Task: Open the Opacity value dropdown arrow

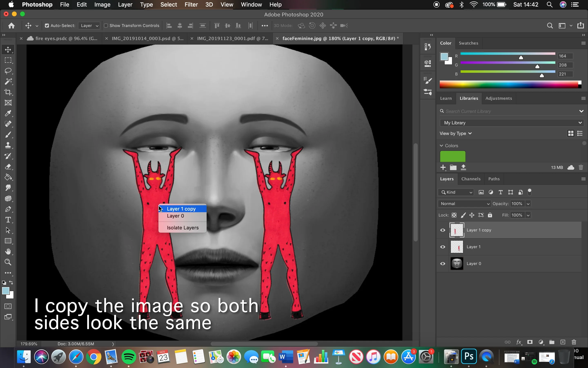Action: coord(528,204)
